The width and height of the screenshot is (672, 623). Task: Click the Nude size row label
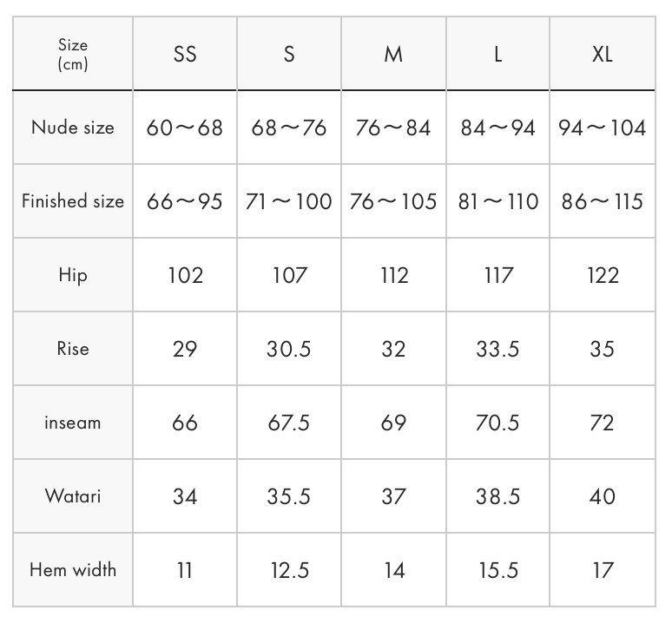pyautogui.click(x=73, y=128)
